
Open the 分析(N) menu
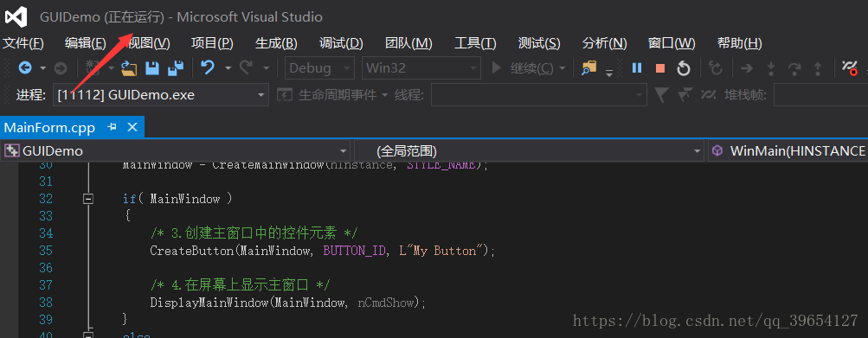(605, 43)
